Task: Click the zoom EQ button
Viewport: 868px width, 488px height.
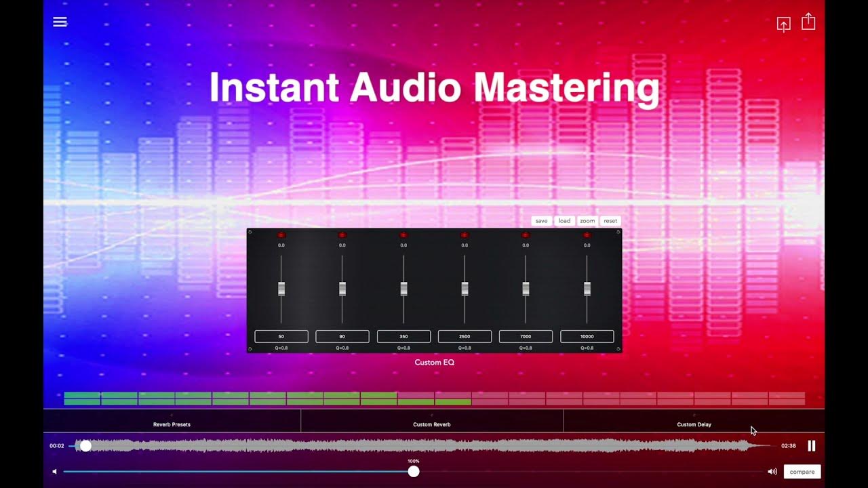Action: pyautogui.click(x=587, y=221)
